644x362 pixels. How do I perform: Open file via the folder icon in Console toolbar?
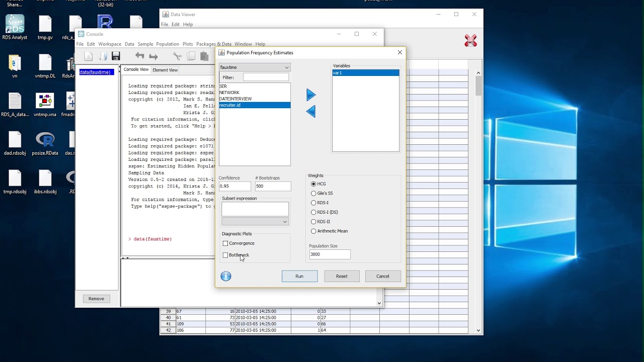click(x=103, y=56)
